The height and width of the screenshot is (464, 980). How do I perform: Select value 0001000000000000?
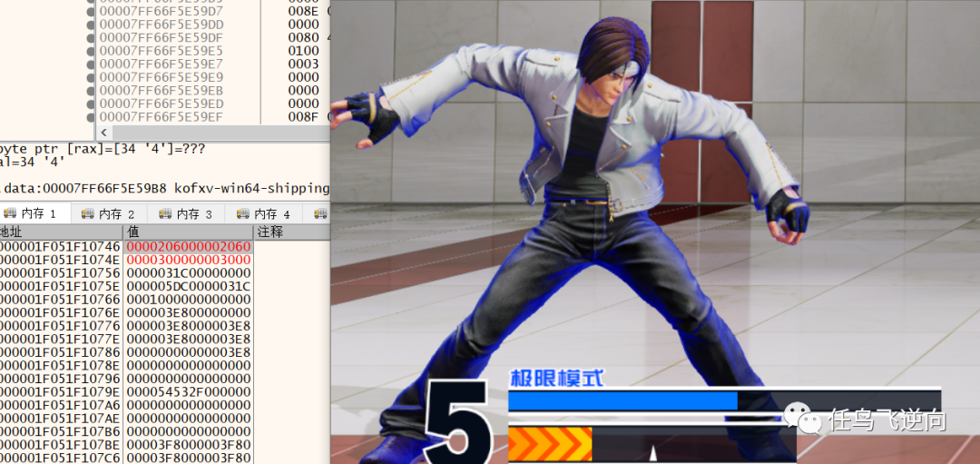(189, 300)
